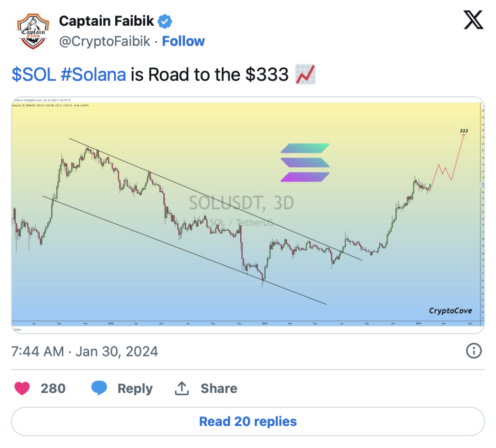Click the share upload arrow icon
Screen dimensions: 496x448
point(182,388)
